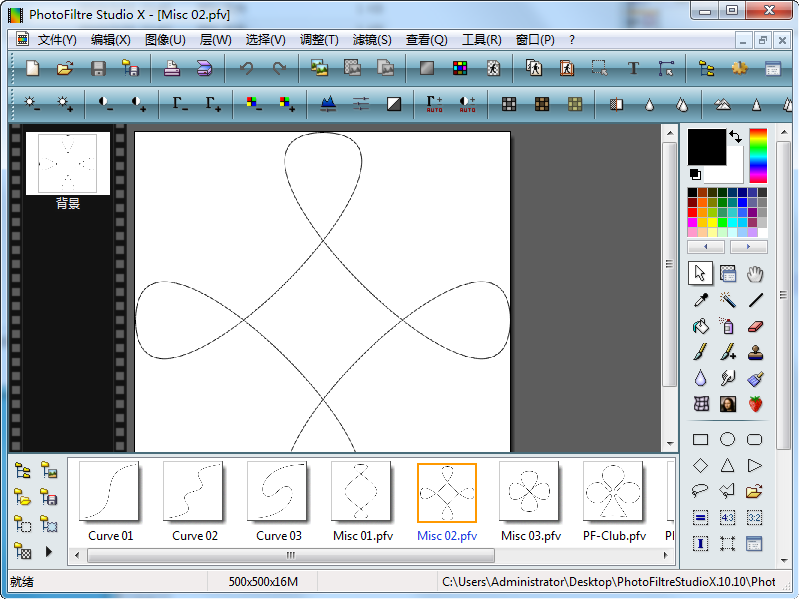Reset default black and white colors
The image size is (800, 600).
click(x=695, y=174)
